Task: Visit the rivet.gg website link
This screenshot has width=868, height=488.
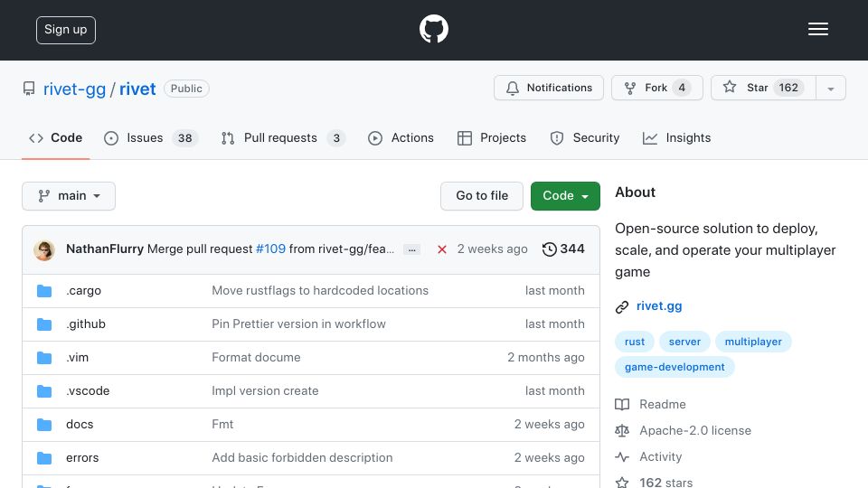Action: click(659, 306)
